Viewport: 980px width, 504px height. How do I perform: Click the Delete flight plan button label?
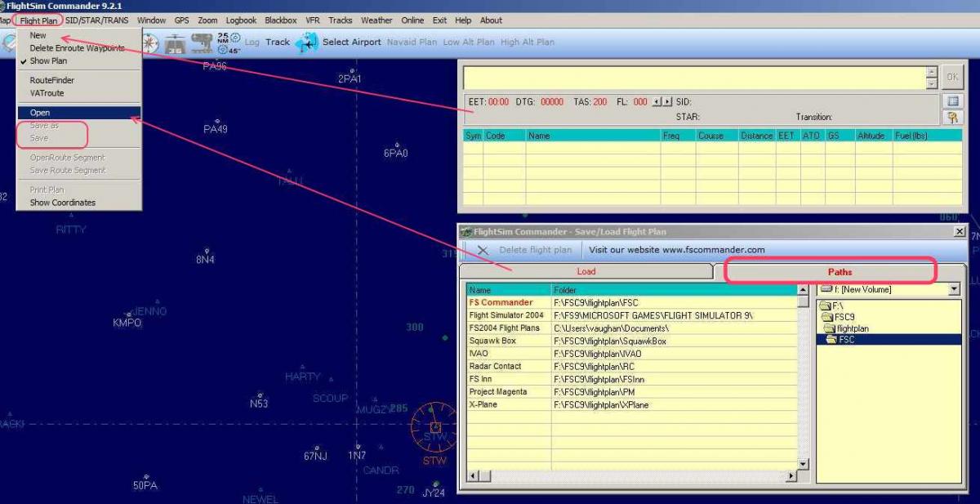coord(535,250)
